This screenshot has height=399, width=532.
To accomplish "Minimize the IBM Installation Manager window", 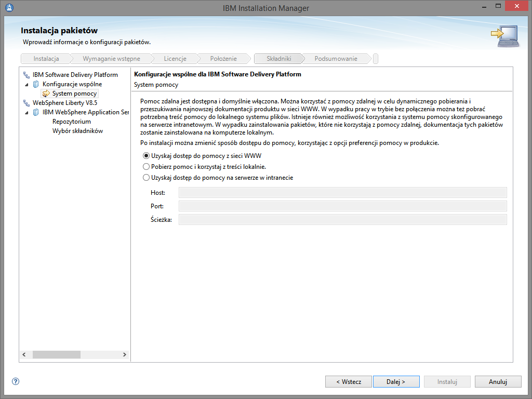I will pos(484,6).
